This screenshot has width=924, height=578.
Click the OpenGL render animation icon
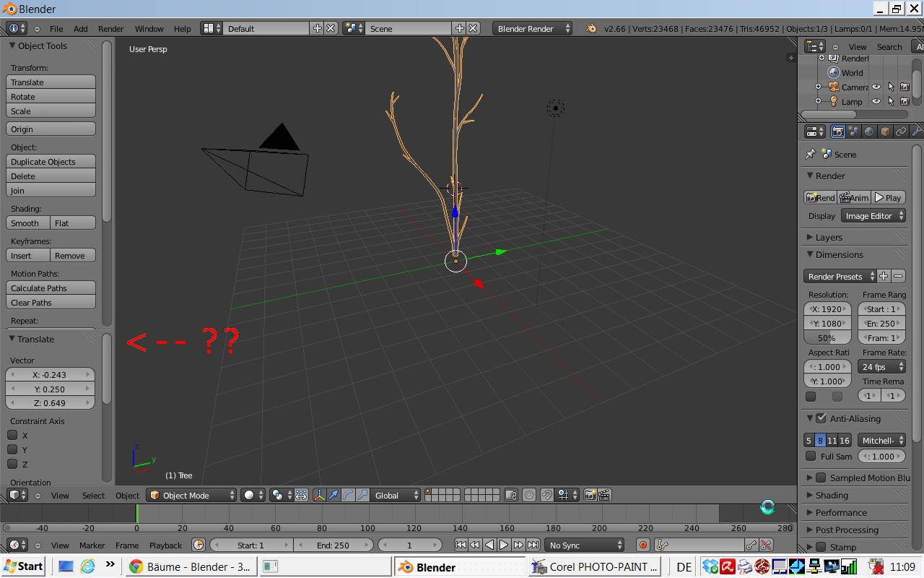(x=605, y=495)
